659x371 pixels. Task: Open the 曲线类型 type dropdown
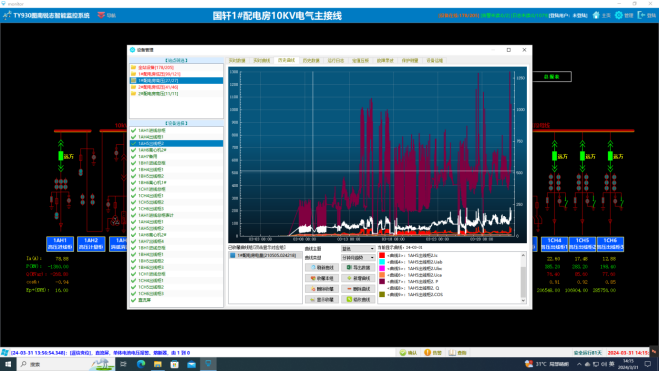(358, 258)
